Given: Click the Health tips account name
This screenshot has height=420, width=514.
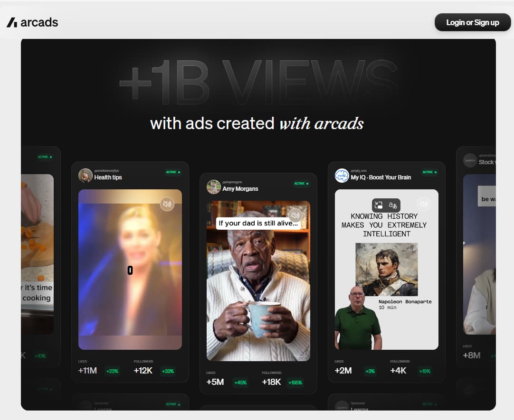Looking at the screenshot, I should coord(108,177).
